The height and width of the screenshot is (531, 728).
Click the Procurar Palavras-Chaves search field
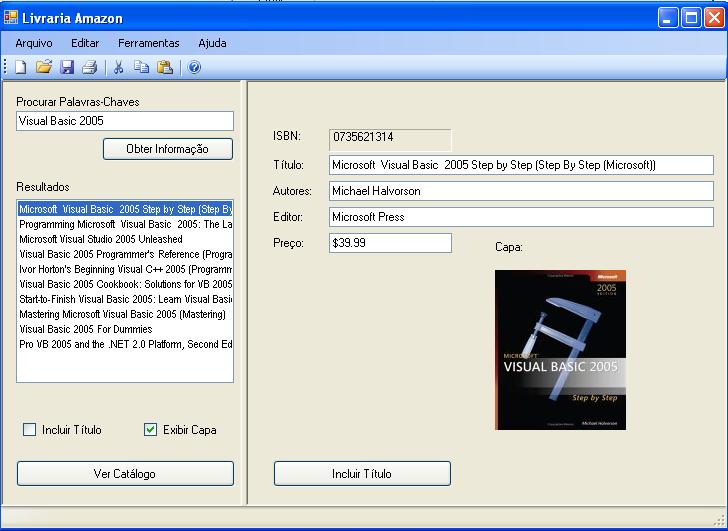[x=125, y=121]
